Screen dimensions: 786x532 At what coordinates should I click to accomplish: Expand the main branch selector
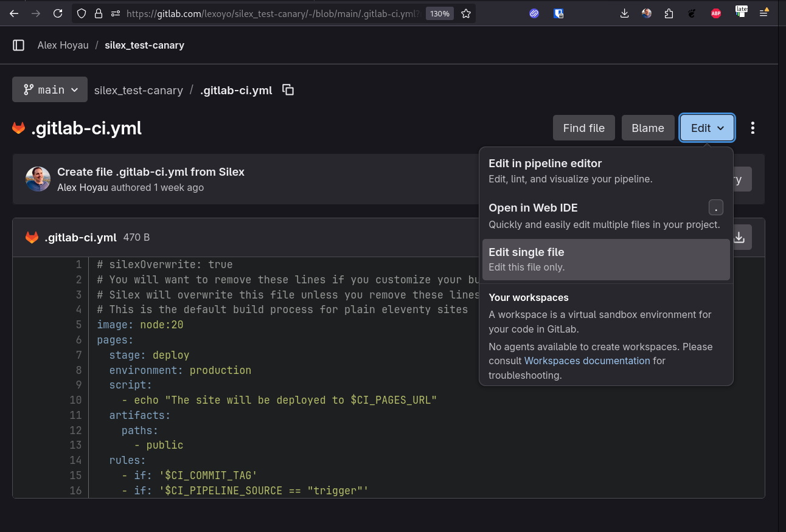point(50,89)
